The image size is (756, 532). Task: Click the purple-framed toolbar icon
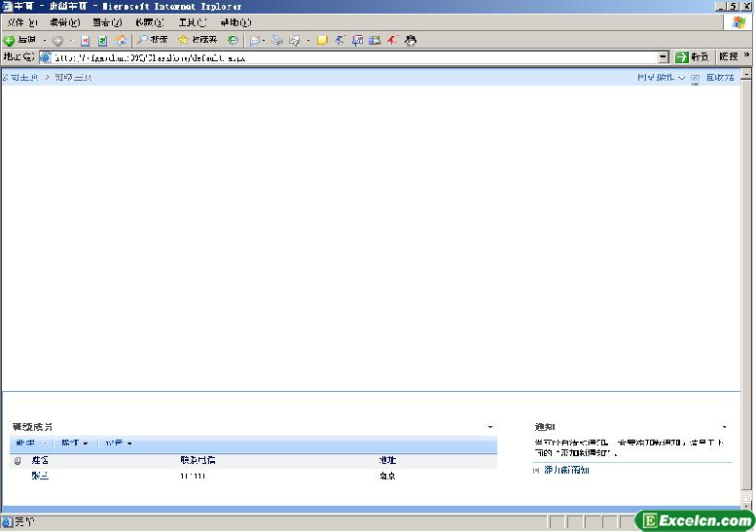coord(357,41)
